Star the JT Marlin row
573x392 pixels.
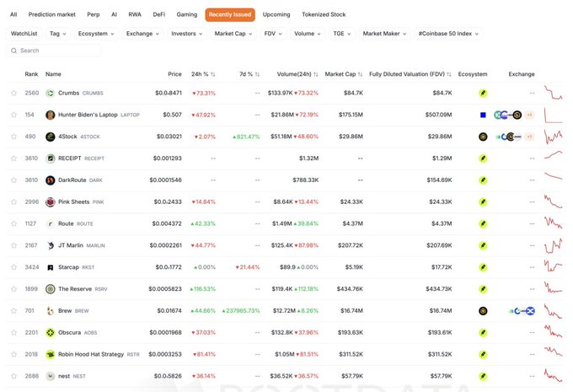(13, 245)
